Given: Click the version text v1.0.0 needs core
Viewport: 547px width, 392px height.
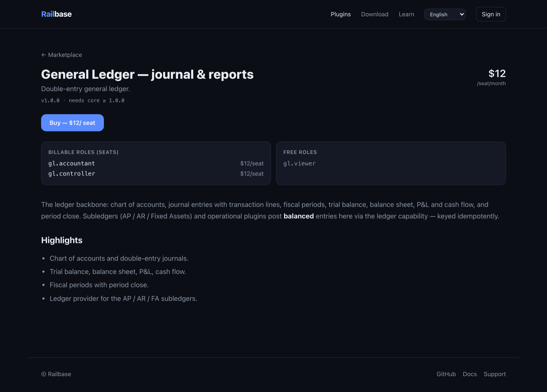Looking at the screenshot, I should coord(83,101).
